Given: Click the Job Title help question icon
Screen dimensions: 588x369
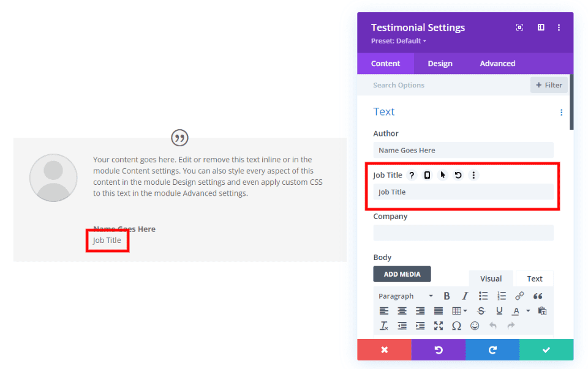Looking at the screenshot, I should [412, 176].
